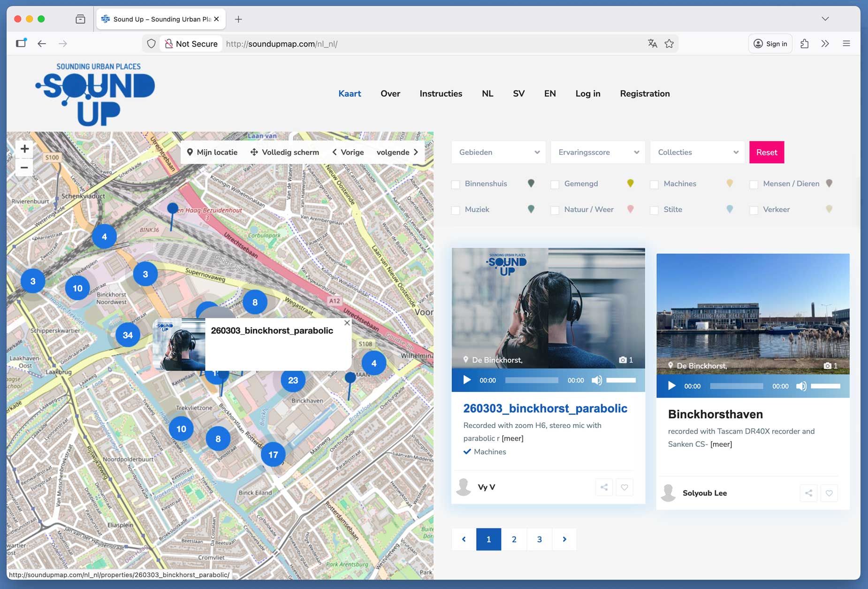The height and width of the screenshot is (589, 868).
Task: Favorite the Binckhorsthaven recording with the heart icon
Action: pos(829,493)
